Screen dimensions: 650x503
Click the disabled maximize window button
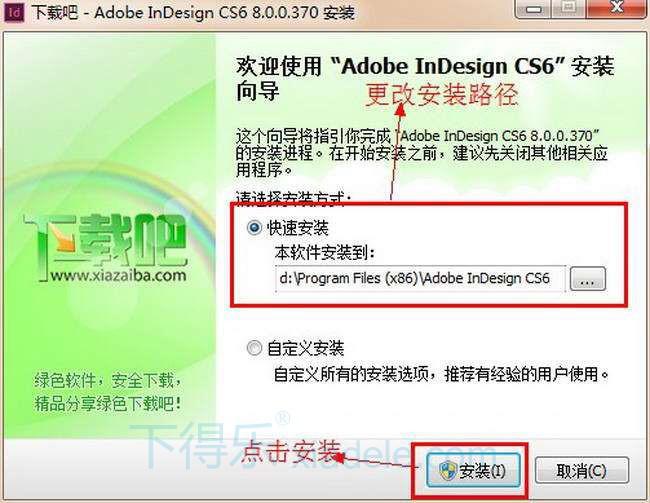569,8
